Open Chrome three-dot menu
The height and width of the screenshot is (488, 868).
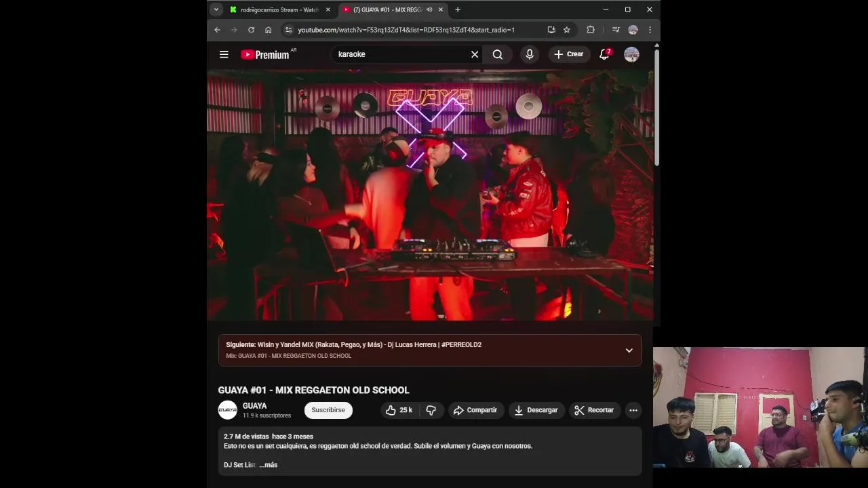[x=650, y=30]
